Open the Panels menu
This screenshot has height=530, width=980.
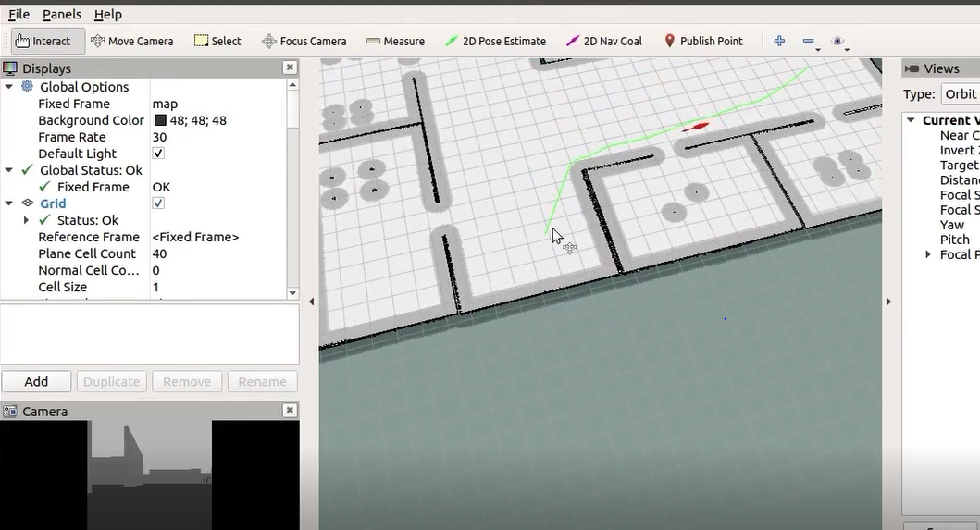pyautogui.click(x=62, y=15)
